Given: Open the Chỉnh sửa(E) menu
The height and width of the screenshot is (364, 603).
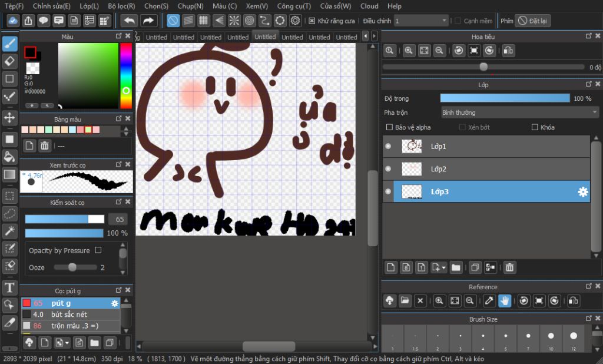Looking at the screenshot, I should click(x=52, y=6).
